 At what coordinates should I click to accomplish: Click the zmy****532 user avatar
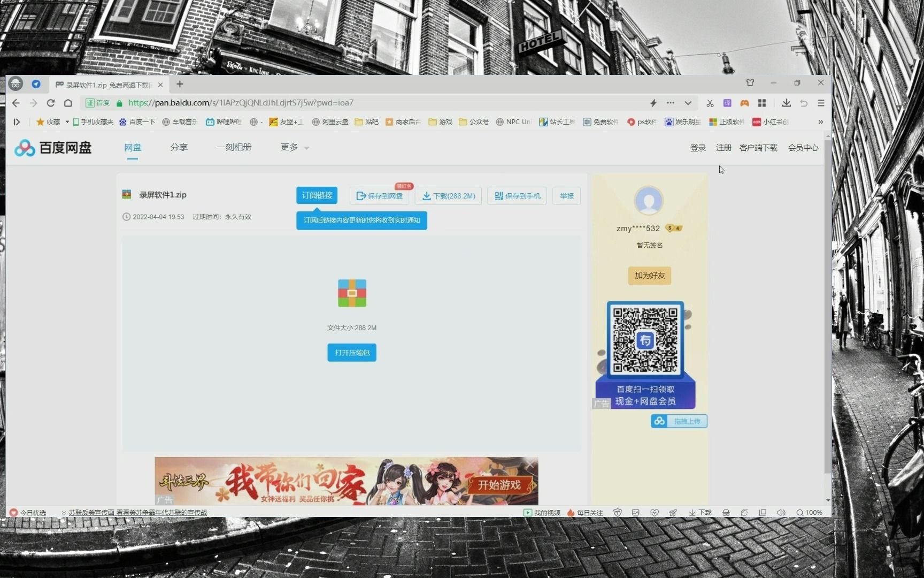(649, 201)
